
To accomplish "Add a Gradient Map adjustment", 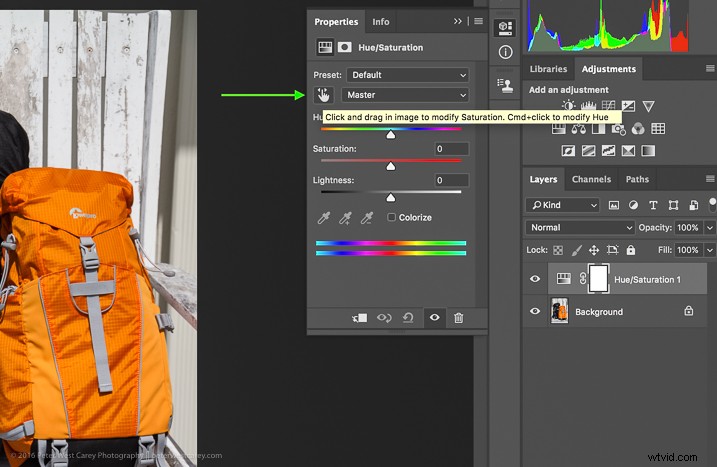I will (x=648, y=150).
